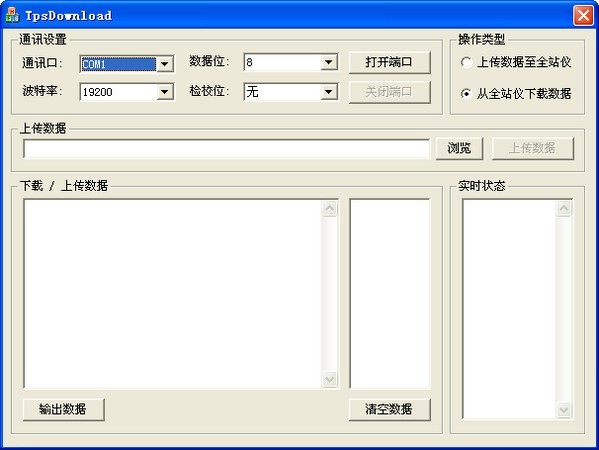Click the 输出数据 button
This screenshot has height=450, width=599.
coord(63,410)
